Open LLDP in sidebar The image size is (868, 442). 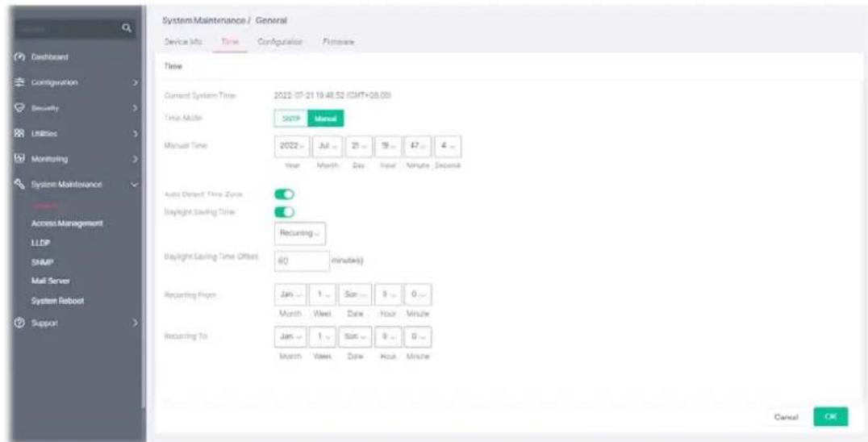point(40,243)
